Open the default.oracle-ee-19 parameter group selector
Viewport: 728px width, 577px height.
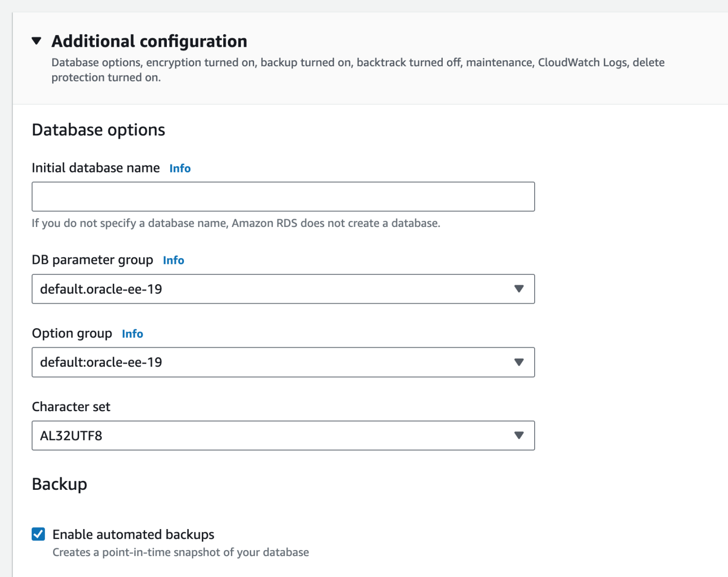point(283,289)
